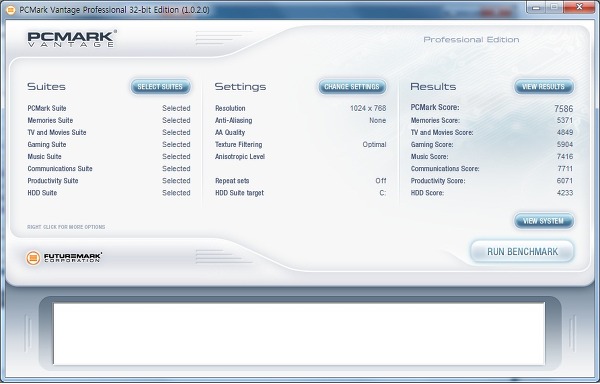Viewport: 600px width, 384px height.
Task: Click Selected status for HDD Suite
Action: 176,193
